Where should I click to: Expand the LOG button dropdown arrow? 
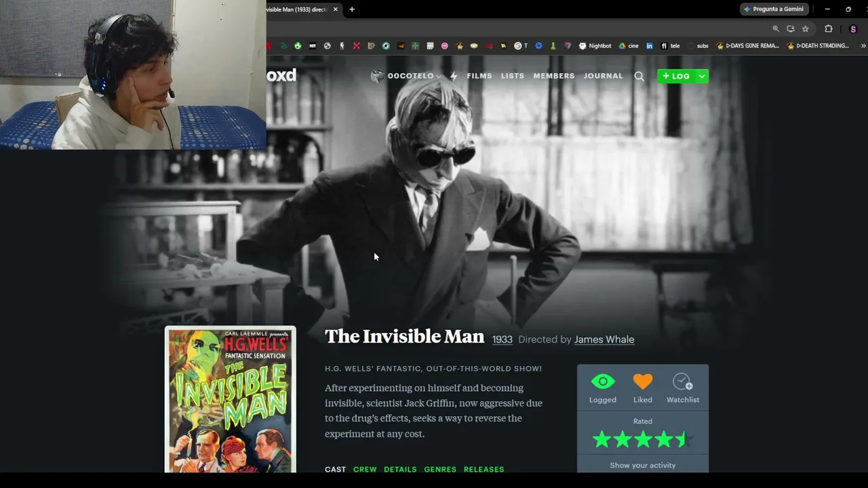[702, 76]
